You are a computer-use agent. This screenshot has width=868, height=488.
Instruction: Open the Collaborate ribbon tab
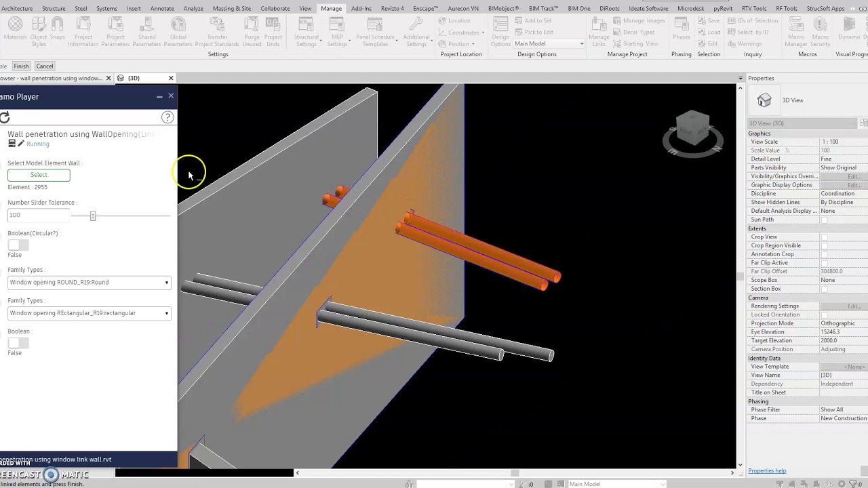275,9
